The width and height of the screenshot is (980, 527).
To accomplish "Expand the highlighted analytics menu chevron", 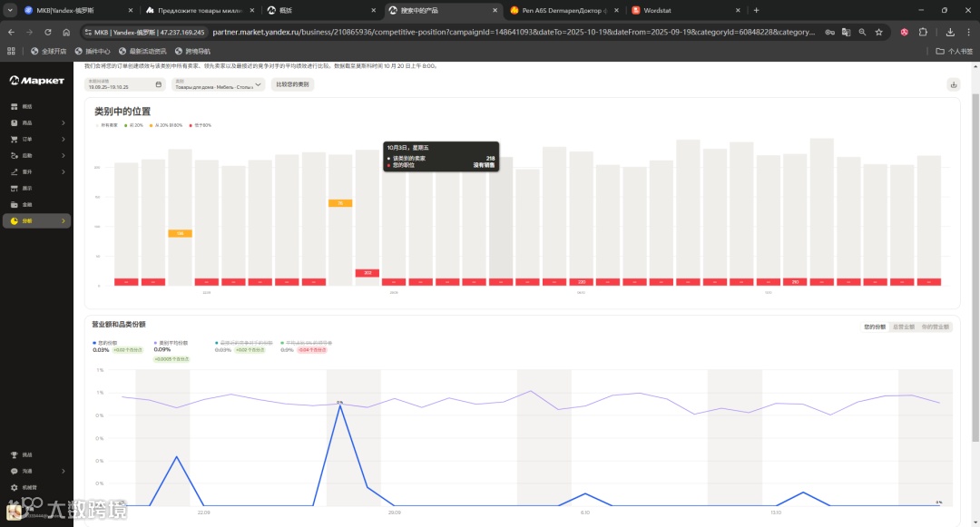I will click(64, 221).
